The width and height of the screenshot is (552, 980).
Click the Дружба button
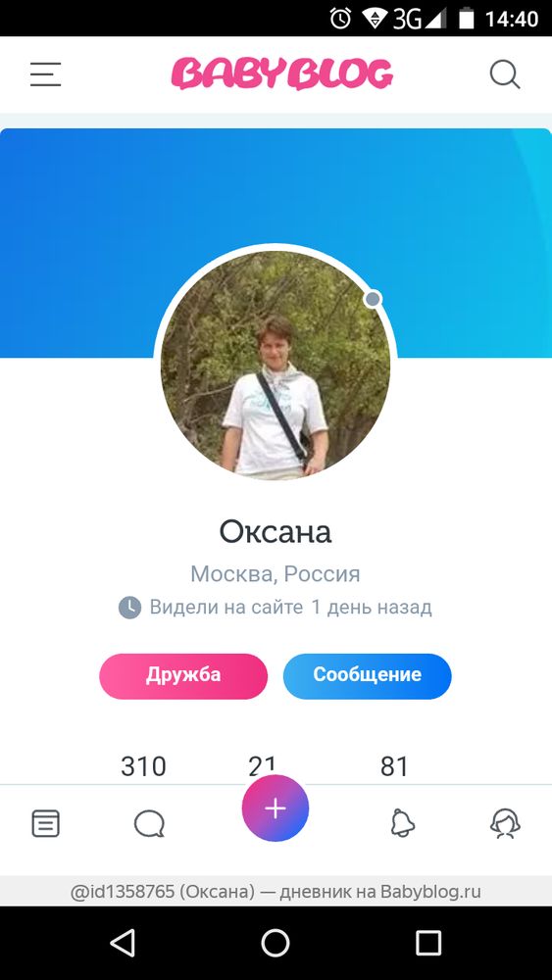183,675
